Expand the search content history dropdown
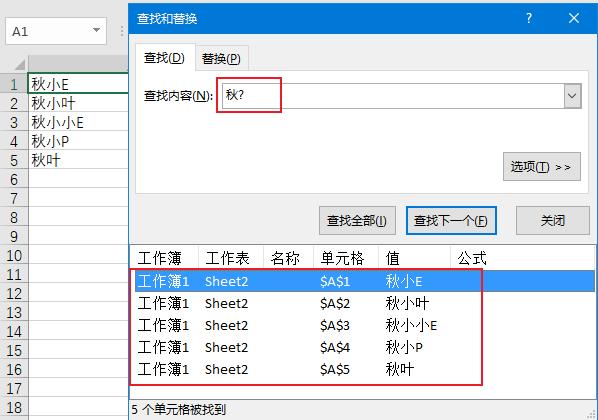598x420 pixels. coord(572,96)
